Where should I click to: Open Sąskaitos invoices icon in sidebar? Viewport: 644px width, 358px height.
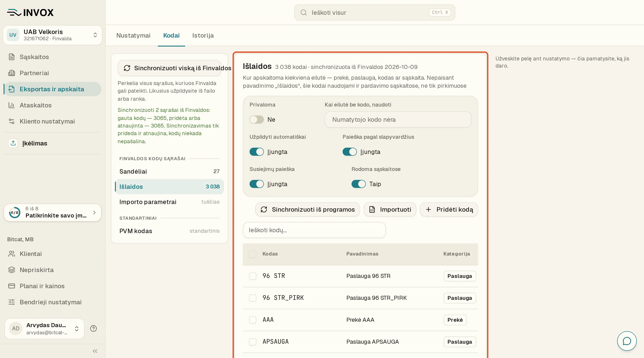tap(11, 57)
